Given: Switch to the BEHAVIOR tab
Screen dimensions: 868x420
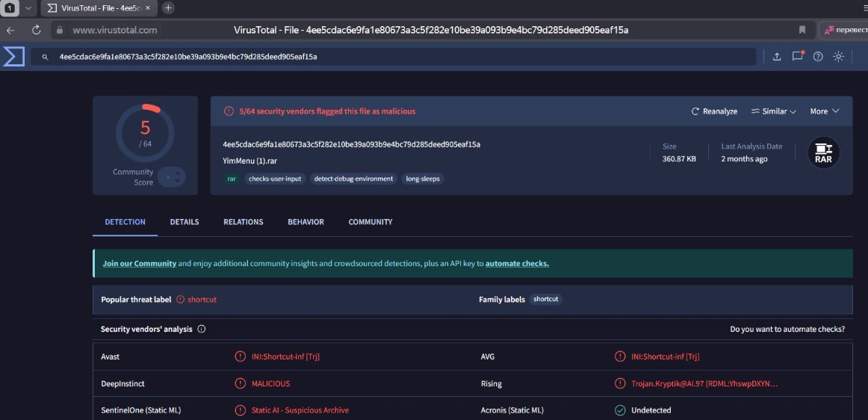Looking at the screenshot, I should pyautogui.click(x=306, y=222).
